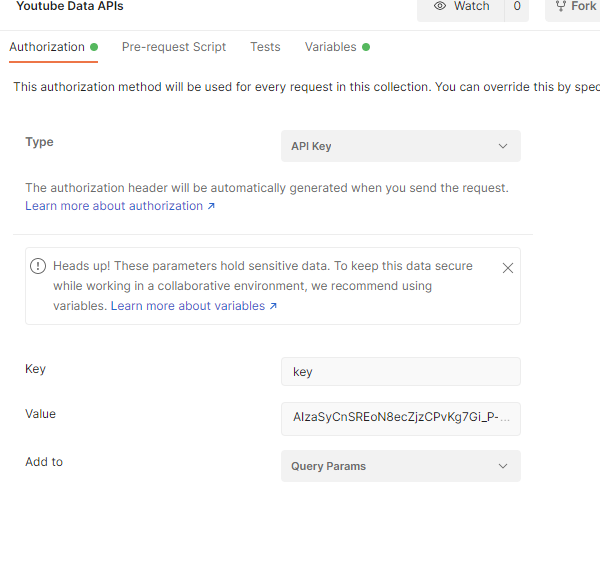Screen dimensions: 600x564
Task: Open the Authorization tab
Action: [x=54, y=47]
